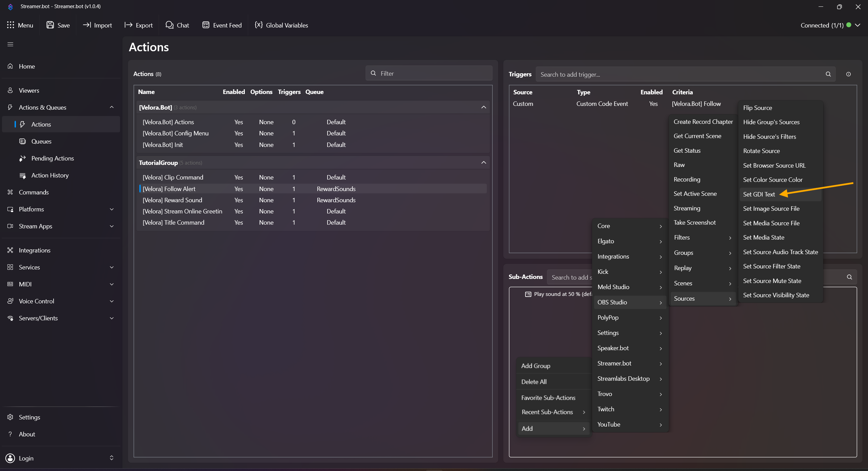The height and width of the screenshot is (471, 868).
Task: Click the hamburger sidebar collapse icon
Action: coord(11,44)
